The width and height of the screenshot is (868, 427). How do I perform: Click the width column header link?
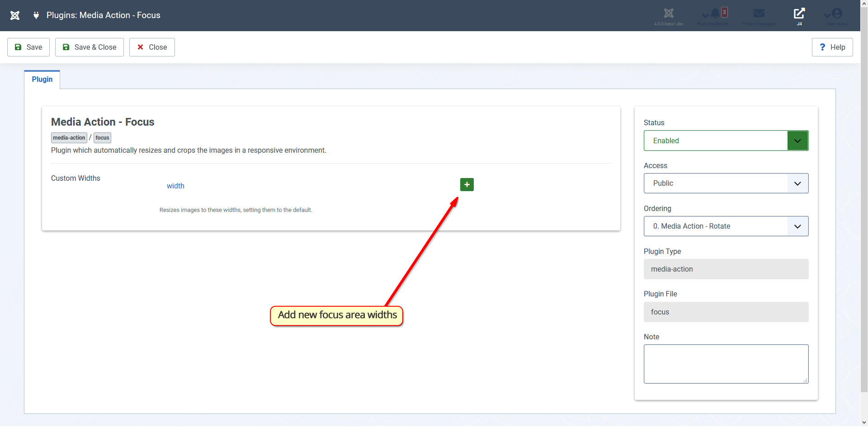click(175, 186)
